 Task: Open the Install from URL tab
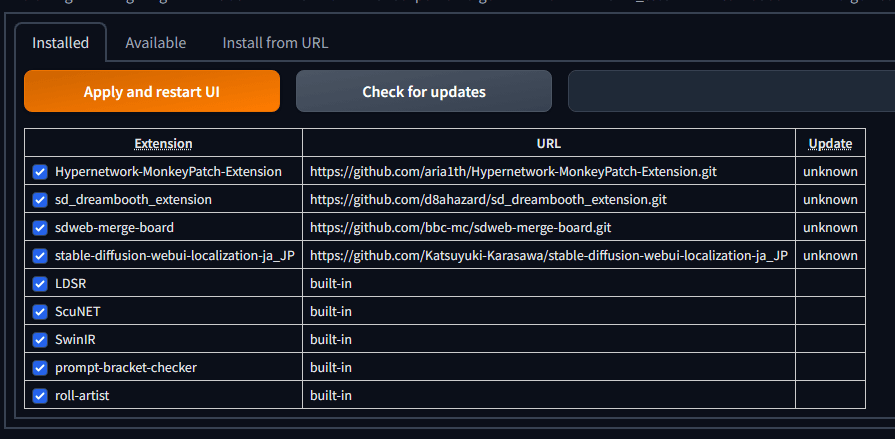(x=275, y=43)
